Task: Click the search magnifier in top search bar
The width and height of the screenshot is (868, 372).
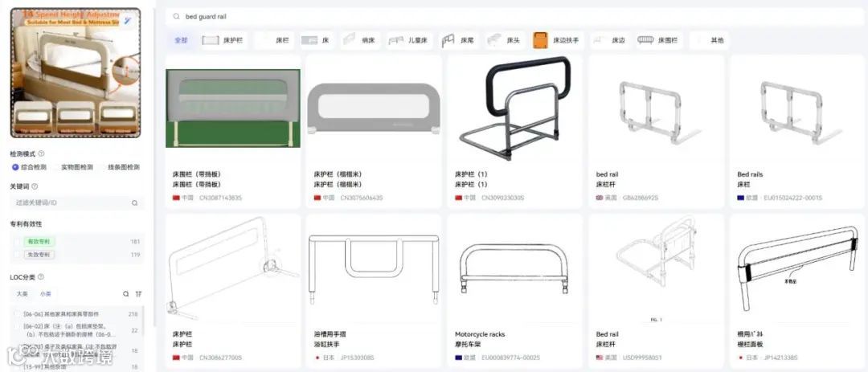Action: tap(176, 17)
